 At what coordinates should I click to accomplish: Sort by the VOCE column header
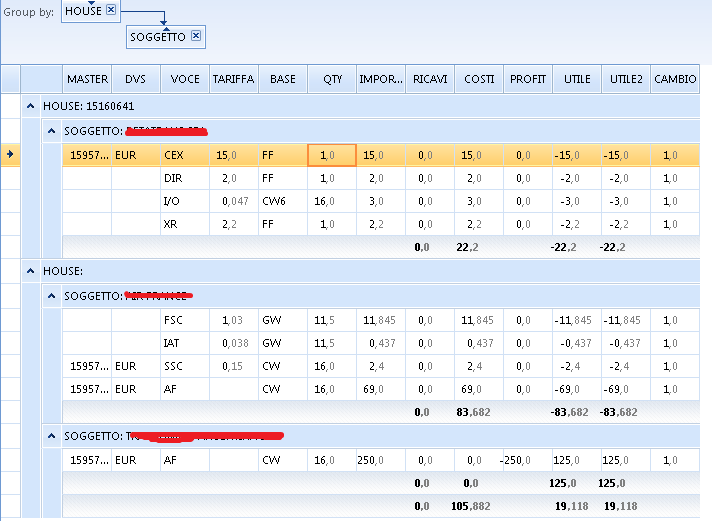[x=185, y=79]
